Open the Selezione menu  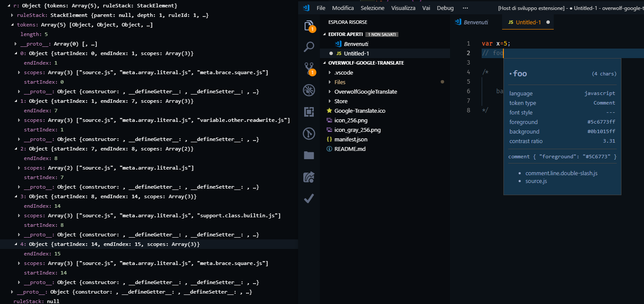coord(372,8)
